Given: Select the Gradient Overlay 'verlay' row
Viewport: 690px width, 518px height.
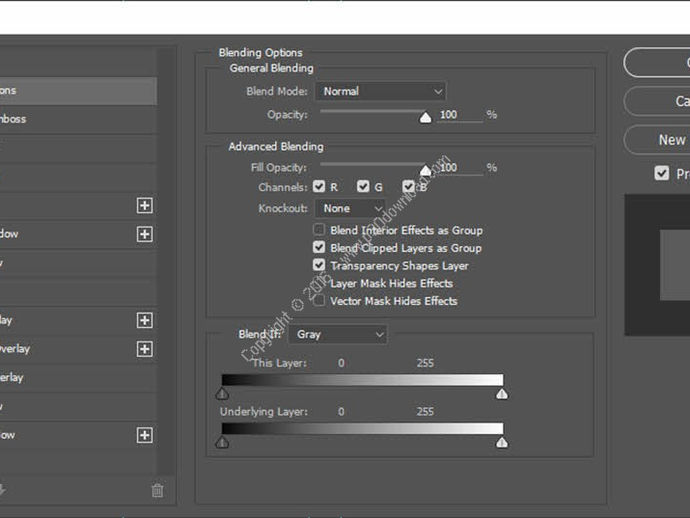Looking at the screenshot, I should point(78,349).
